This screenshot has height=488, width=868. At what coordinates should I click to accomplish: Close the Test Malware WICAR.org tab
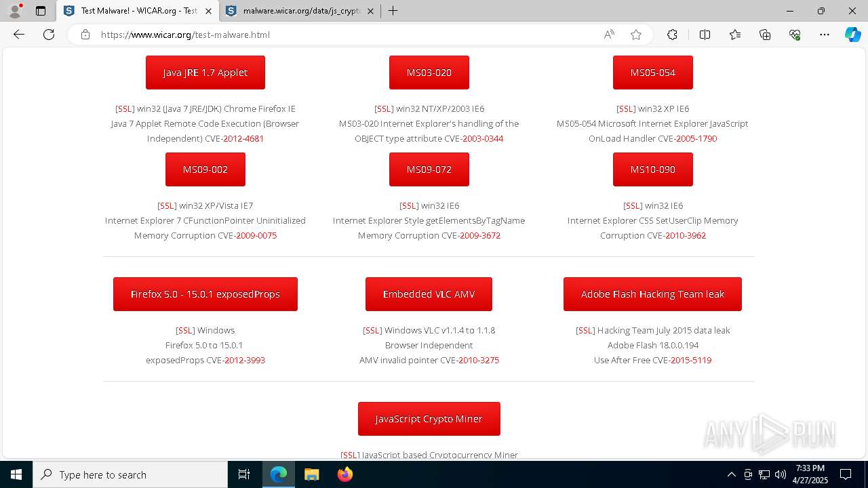(x=208, y=11)
